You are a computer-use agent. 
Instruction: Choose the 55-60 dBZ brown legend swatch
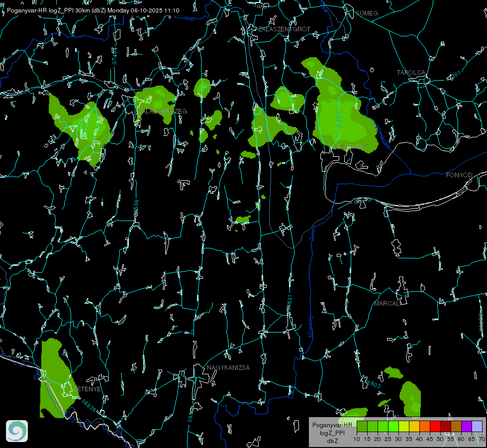[x=456, y=426]
